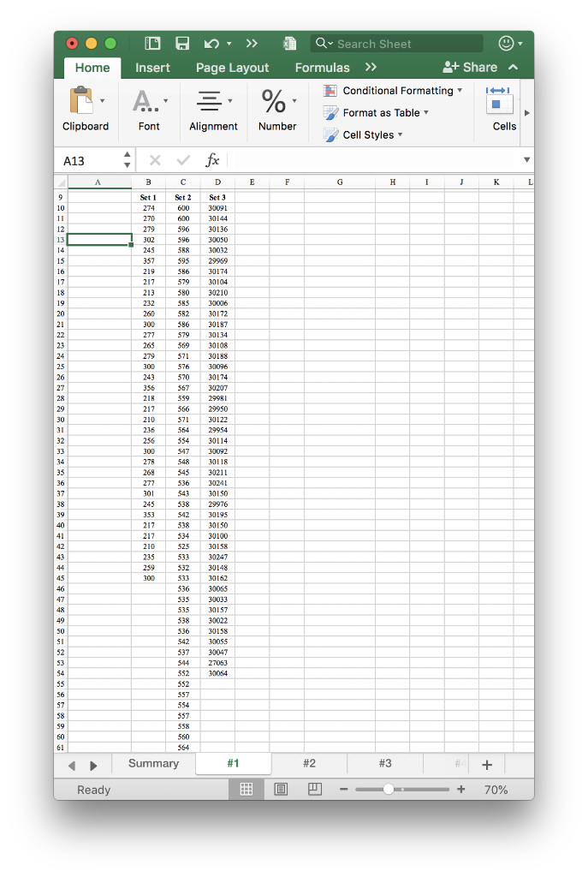Click the Cells group icon
588x877 pixels.
499,101
